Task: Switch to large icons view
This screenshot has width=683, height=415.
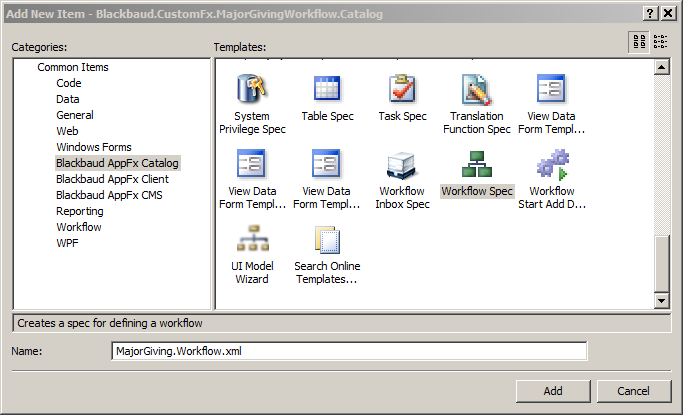Action: (x=638, y=41)
